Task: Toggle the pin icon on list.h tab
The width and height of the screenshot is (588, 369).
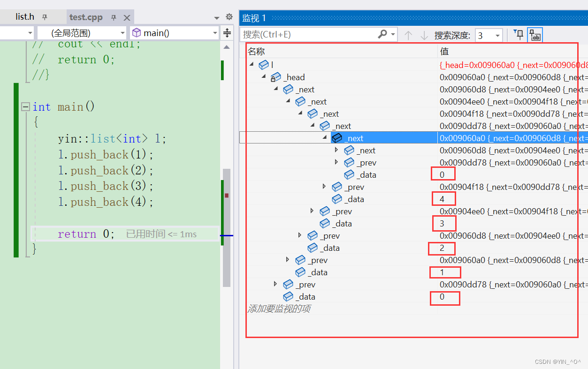Action: point(45,17)
